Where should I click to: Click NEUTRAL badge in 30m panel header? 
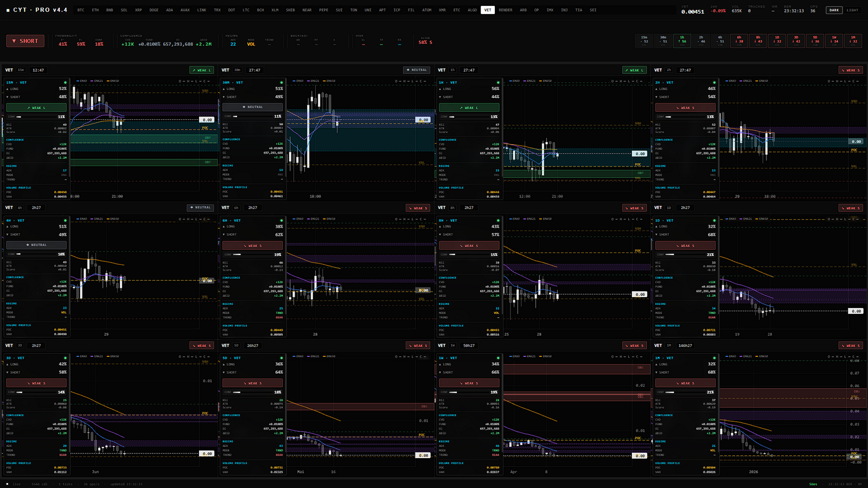click(417, 70)
